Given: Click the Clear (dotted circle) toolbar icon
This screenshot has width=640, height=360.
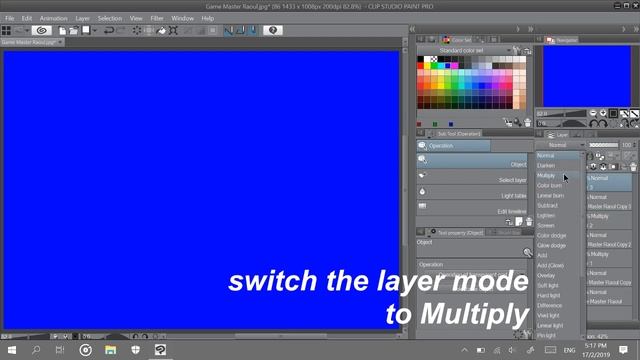Looking at the screenshot, I should pos(137,30).
